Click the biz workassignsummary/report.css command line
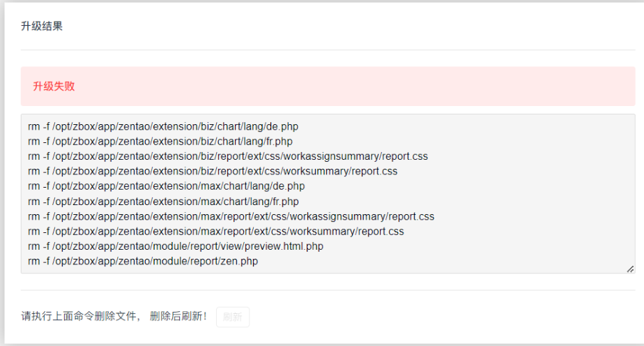Image resolution: width=644 pixels, height=346 pixels. (228, 156)
